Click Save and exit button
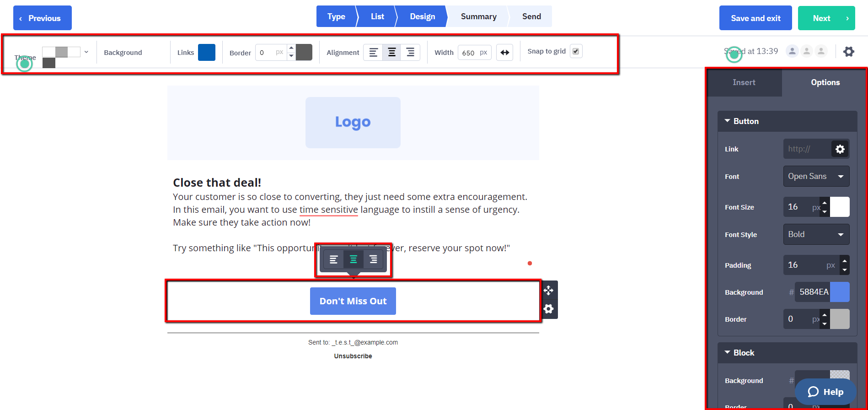This screenshot has width=868, height=410. tap(755, 18)
